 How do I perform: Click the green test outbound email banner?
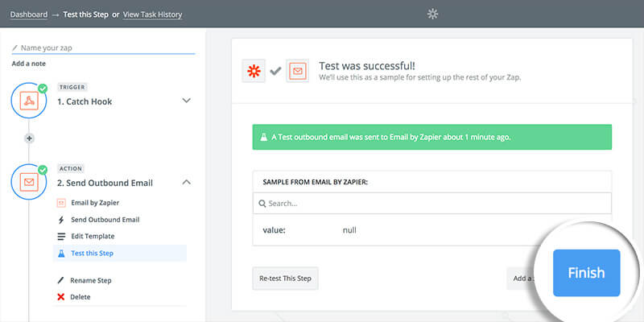432,137
